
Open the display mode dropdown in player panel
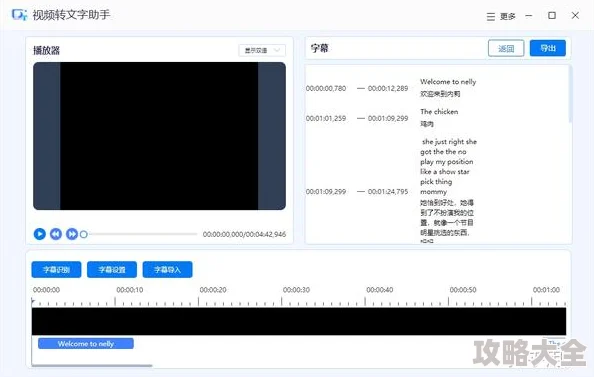point(262,50)
